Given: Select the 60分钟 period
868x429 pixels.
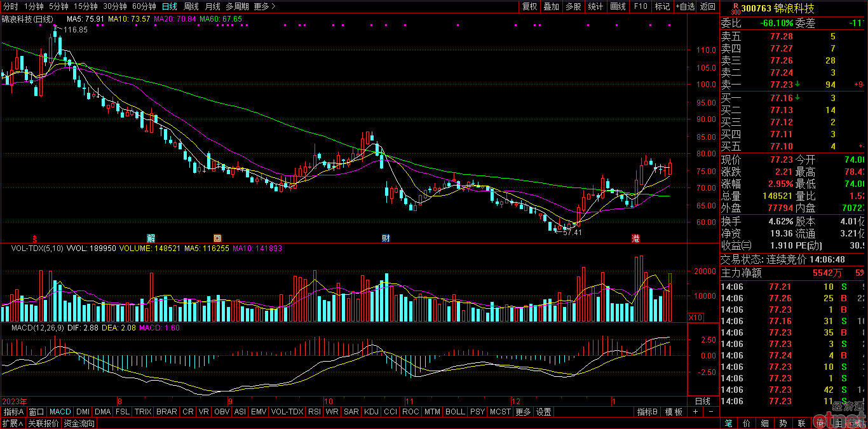Looking at the screenshot, I should (x=144, y=6).
